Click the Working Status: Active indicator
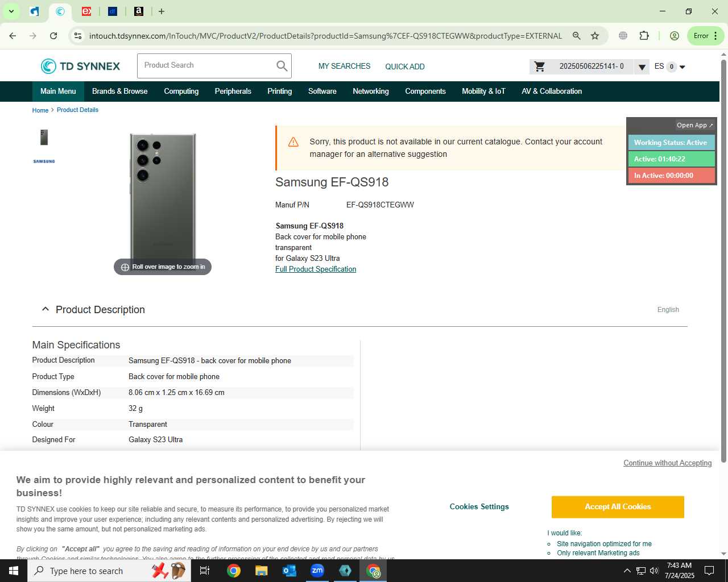This screenshot has width=728, height=582. 671,143
